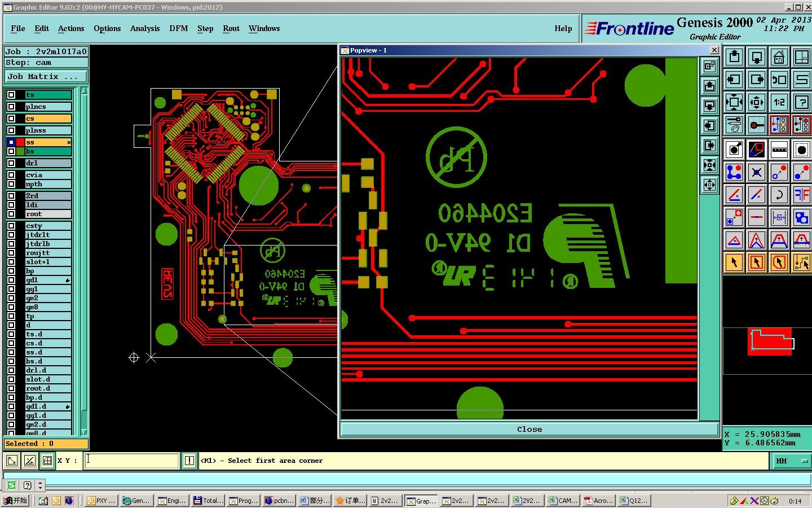Viewport: 812px width, 508px height.
Task: Open the Actions menu
Action: (x=71, y=28)
